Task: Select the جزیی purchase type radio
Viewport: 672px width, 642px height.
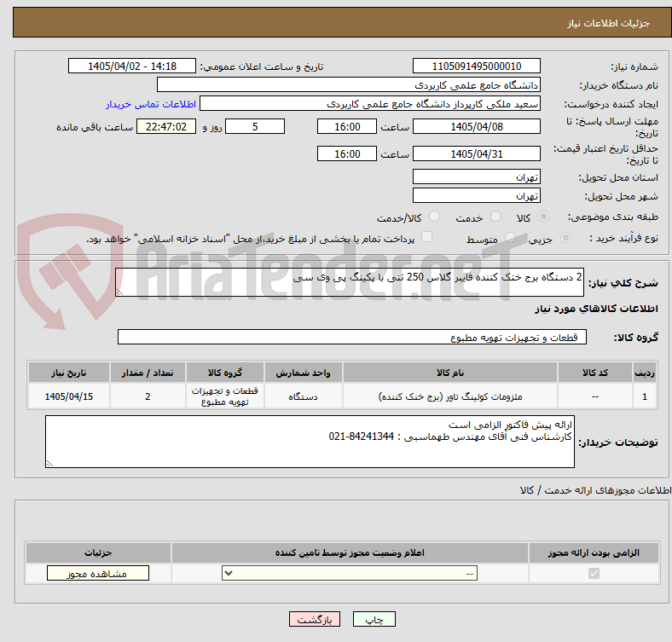Action: pos(565,237)
